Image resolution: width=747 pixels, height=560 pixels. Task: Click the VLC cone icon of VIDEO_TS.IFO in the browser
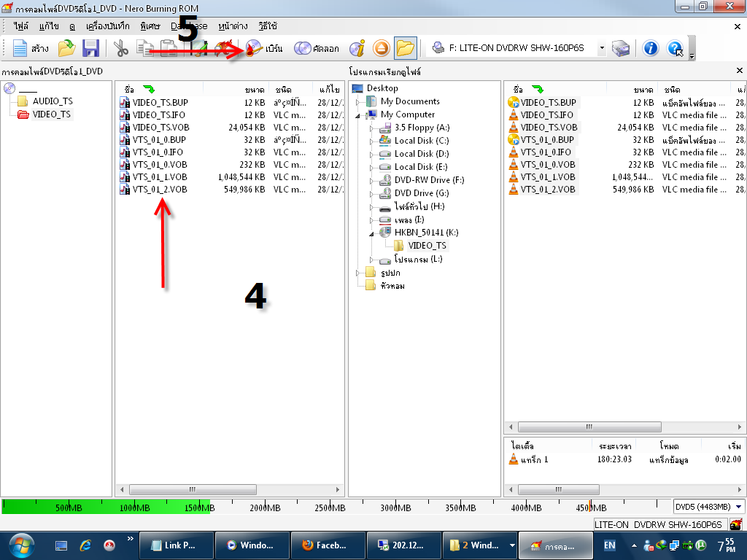point(513,114)
